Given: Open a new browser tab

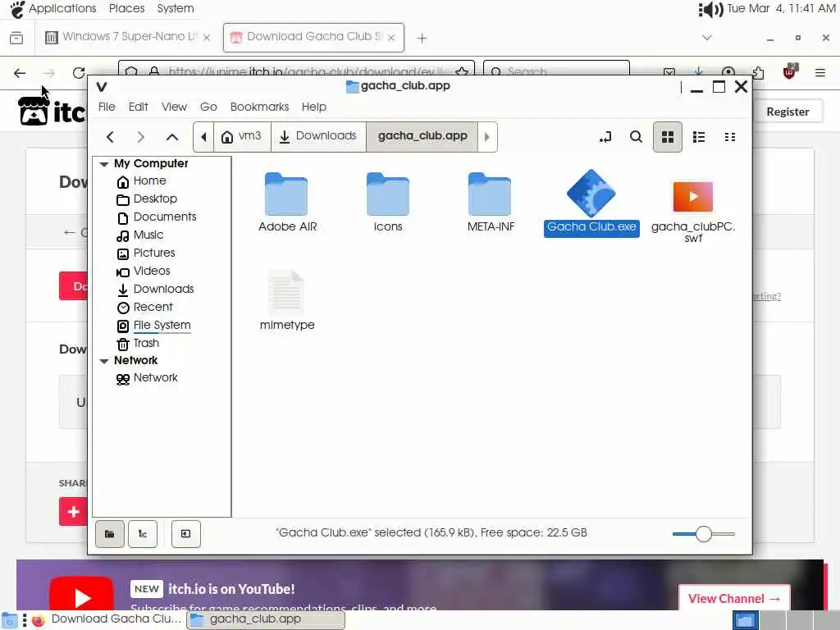Looking at the screenshot, I should pyautogui.click(x=422, y=38).
